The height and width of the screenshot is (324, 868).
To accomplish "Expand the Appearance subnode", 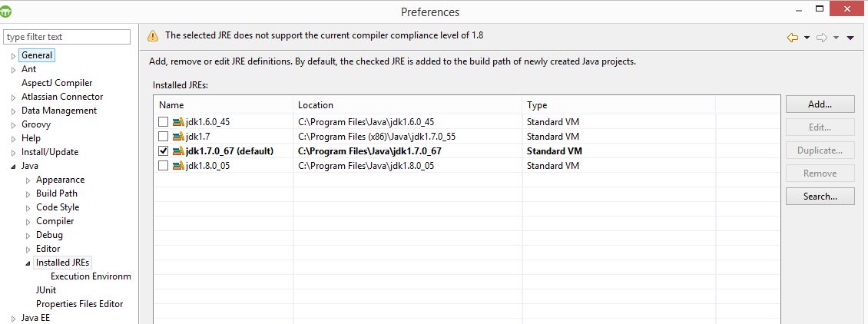I will pos(28,180).
